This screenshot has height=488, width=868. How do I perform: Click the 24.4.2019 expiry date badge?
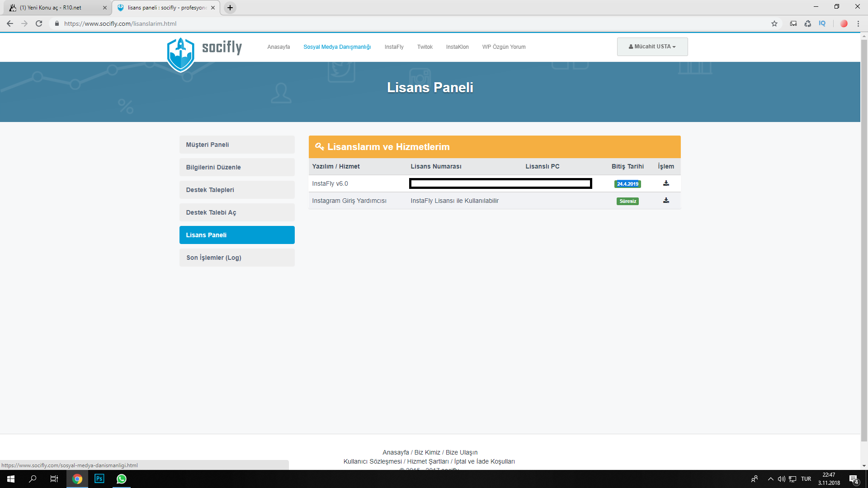[627, 184]
